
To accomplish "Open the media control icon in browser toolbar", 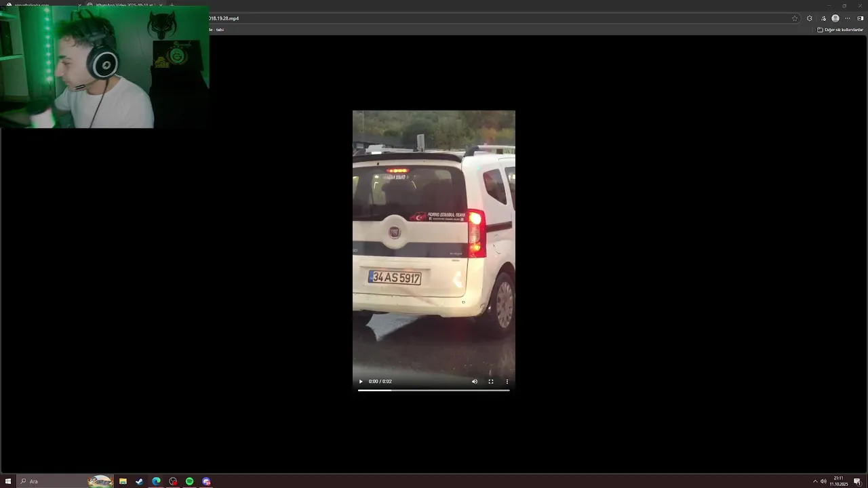I will 823,18.
